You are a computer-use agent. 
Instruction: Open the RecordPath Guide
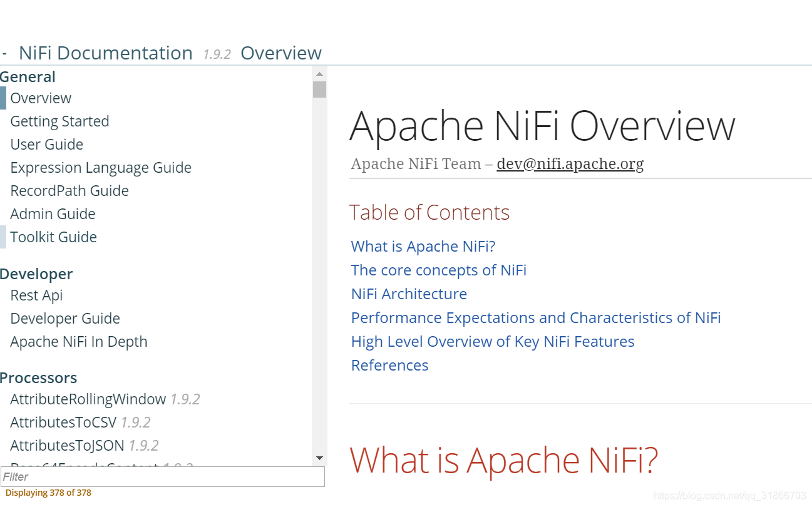[69, 191]
